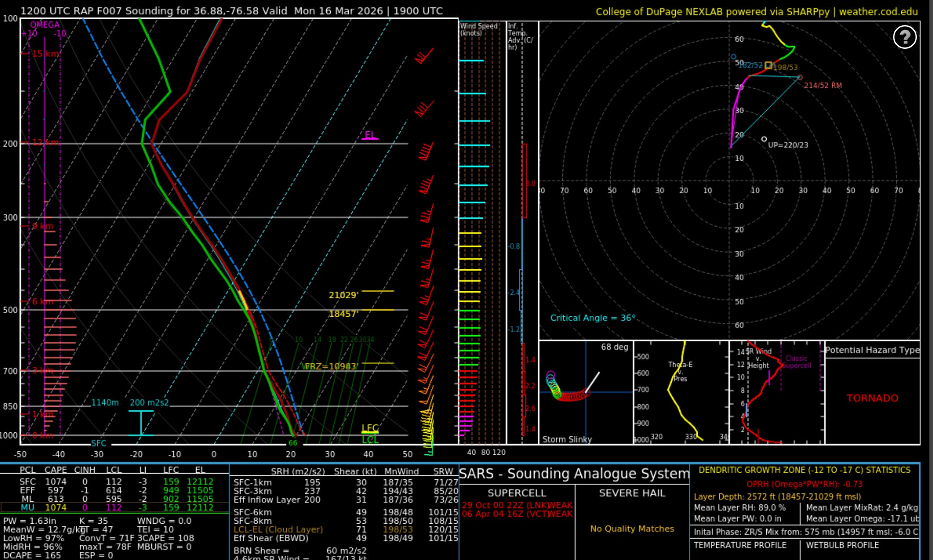Open the WETBULB PROFILE section
This screenshot has width=933, height=560.
(842, 545)
